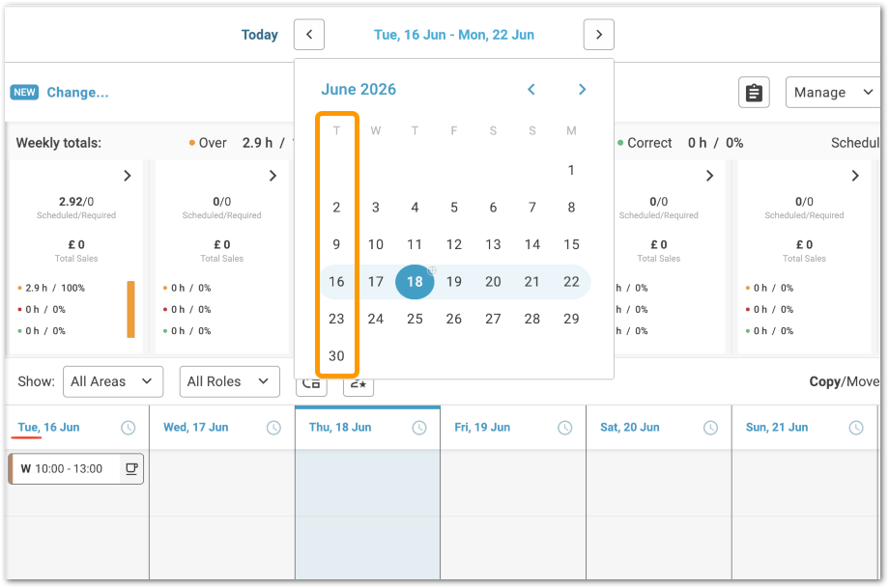Go to previous week with left arrow
The image size is (889, 588).
coord(309,35)
